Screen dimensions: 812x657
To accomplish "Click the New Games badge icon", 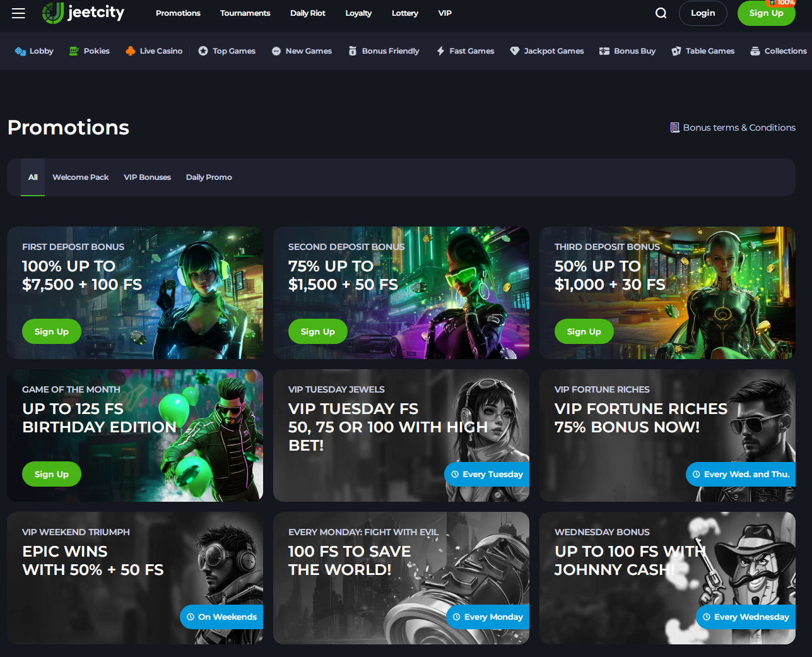I will [x=276, y=51].
